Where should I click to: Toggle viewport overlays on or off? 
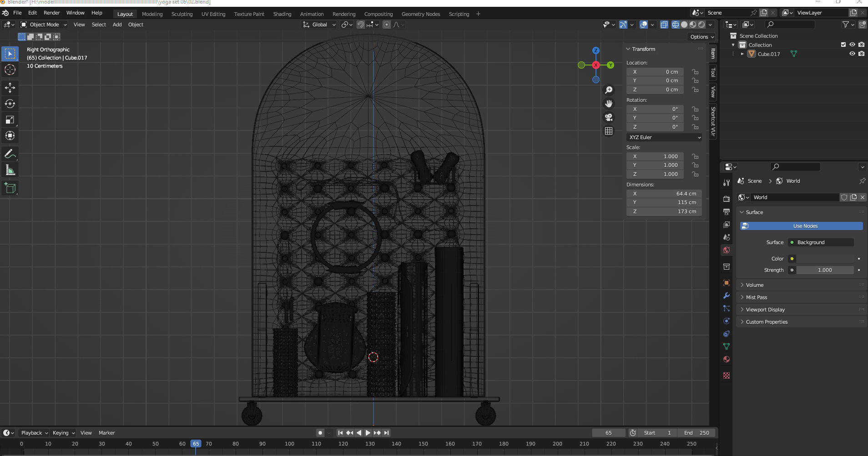643,25
